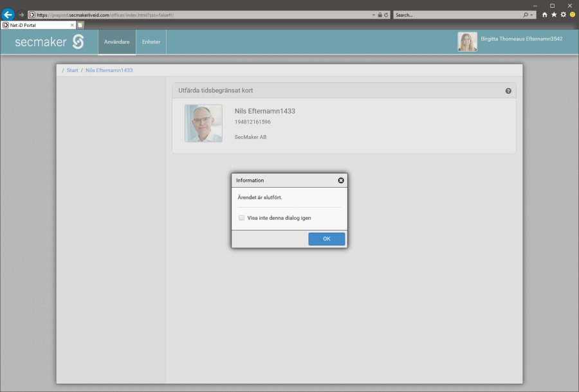Click browser forward arrow

[21, 15]
